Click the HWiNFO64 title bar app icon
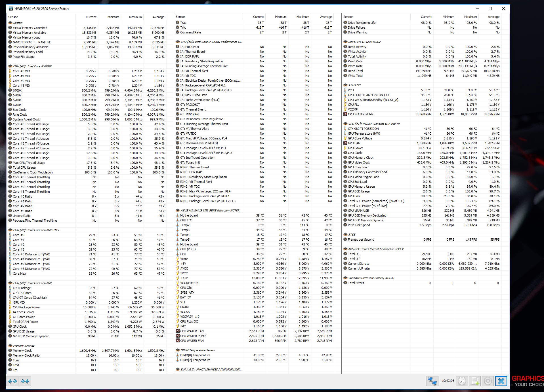Viewport: 544px width, 392px height. [x=11, y=9]
